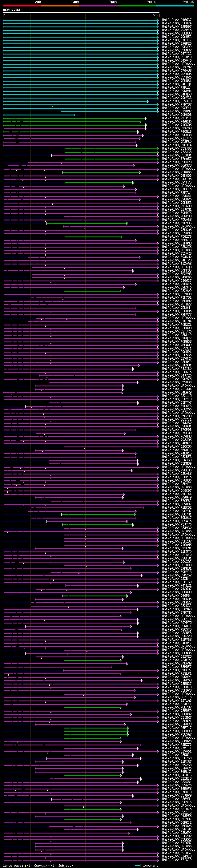Open hit UniRef100_B9RD97
197x868 pixels.
pos(177,26)
